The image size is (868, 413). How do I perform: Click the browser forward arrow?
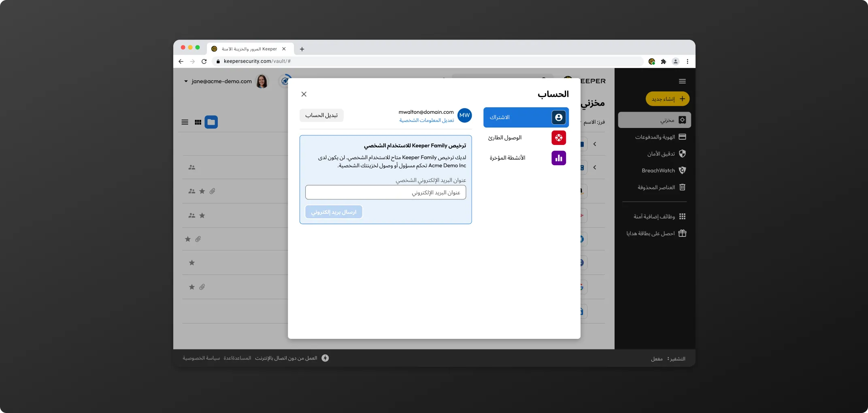pos(192,62)
